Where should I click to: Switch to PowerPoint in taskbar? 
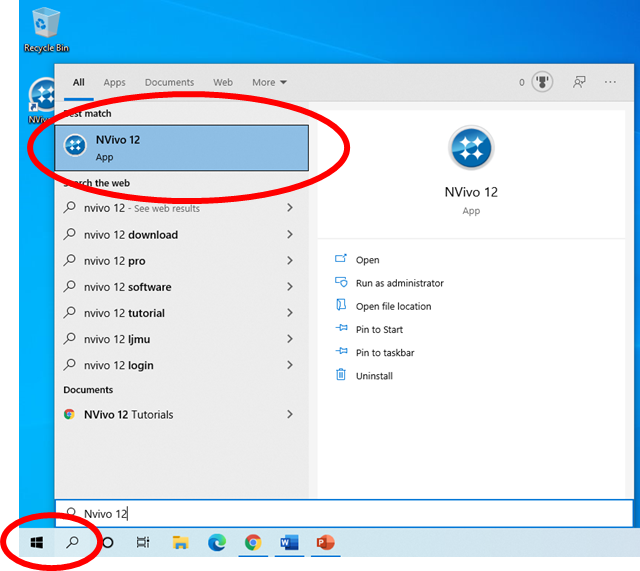tap(325, 542)
